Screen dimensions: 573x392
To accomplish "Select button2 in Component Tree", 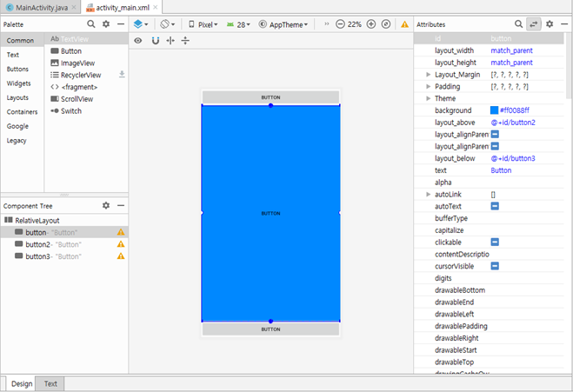I will 64,244.
